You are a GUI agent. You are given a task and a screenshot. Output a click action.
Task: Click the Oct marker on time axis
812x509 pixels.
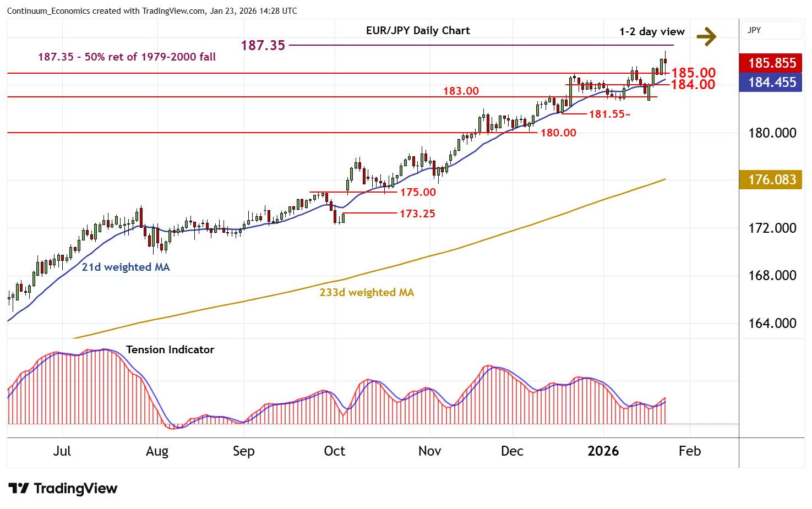click(x=334, y=451)
